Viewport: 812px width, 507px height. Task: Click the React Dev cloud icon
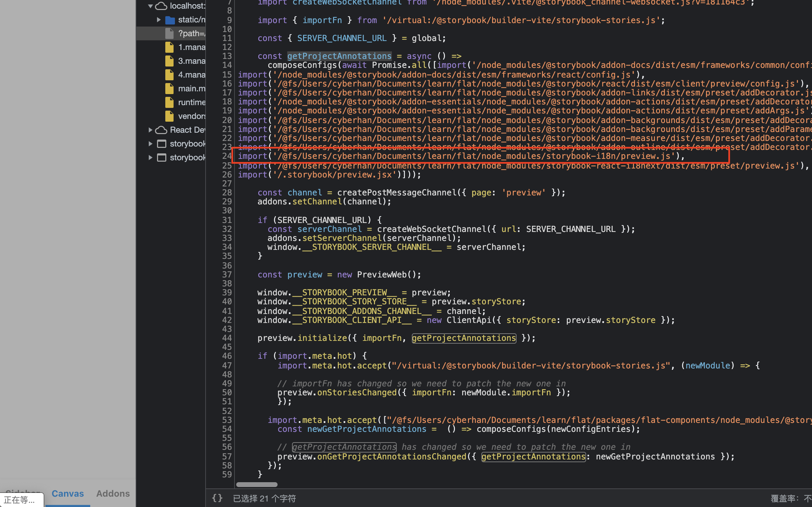(161, 130)
